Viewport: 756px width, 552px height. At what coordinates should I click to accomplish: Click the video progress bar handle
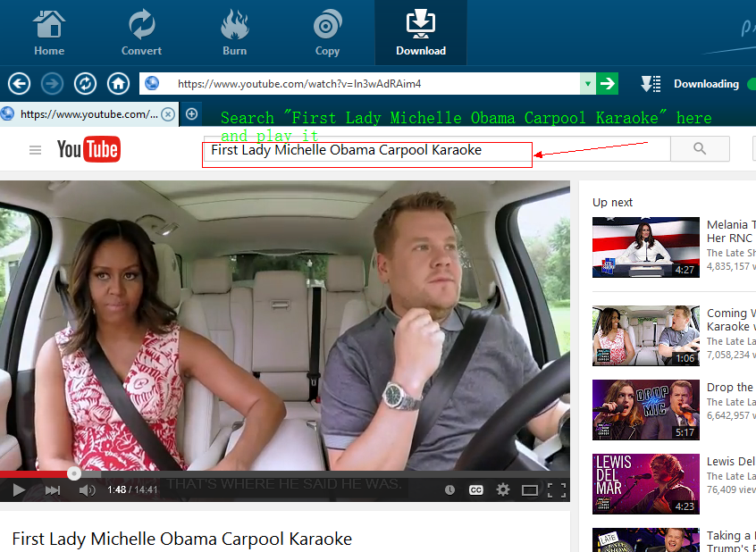pyautogui.click(x=74, y=473)
